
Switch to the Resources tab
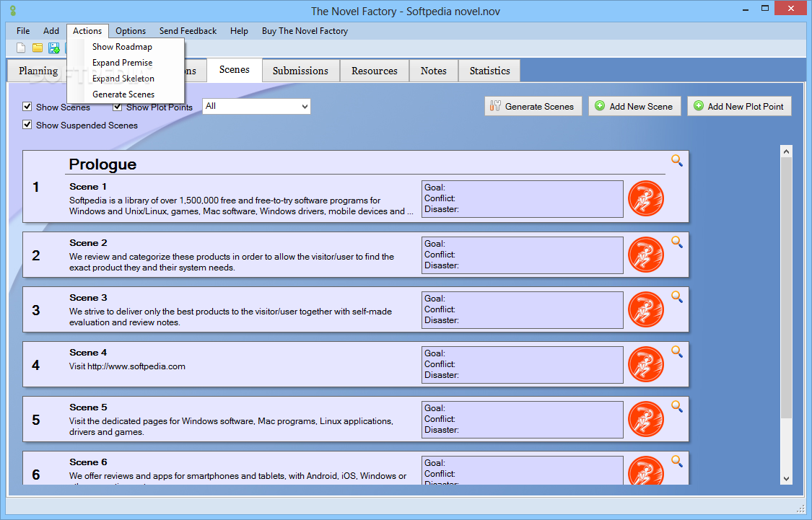[375, 71]
